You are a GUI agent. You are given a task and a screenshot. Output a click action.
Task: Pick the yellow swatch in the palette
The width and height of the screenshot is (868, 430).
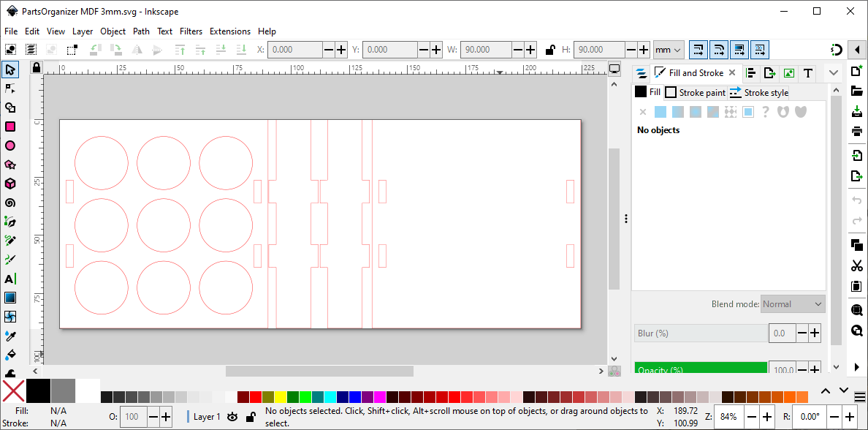coord(281,397)
